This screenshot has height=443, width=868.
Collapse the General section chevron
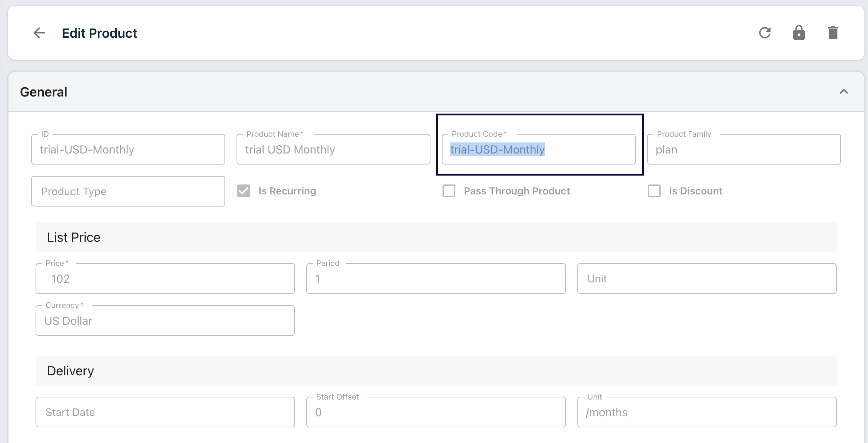(x=843, y=92)
